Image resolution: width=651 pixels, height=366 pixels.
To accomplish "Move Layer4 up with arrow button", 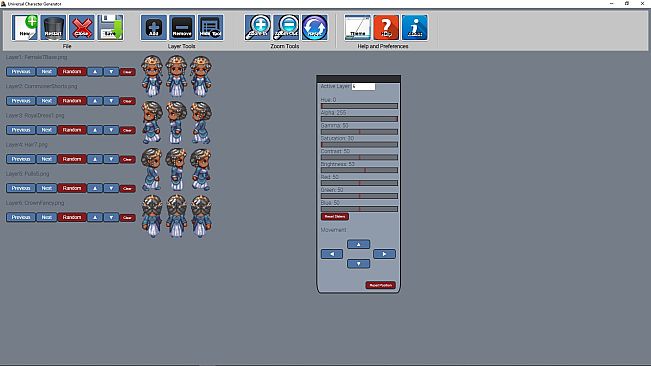I will (95, 159).
